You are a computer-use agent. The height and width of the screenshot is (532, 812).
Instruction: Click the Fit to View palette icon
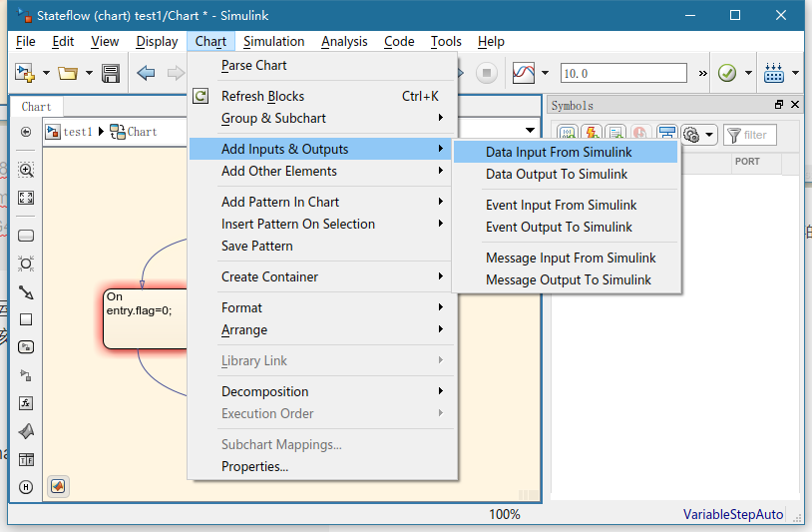click(26, 198)
